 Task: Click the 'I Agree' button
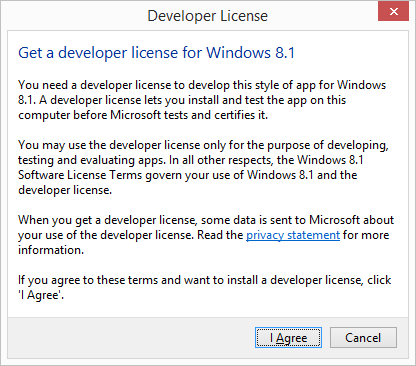[x=288, y=338]
